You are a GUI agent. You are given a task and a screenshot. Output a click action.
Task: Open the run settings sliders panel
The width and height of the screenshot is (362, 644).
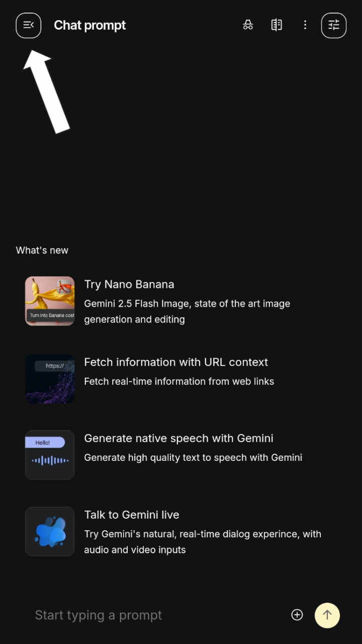click(x=333, y=25)
